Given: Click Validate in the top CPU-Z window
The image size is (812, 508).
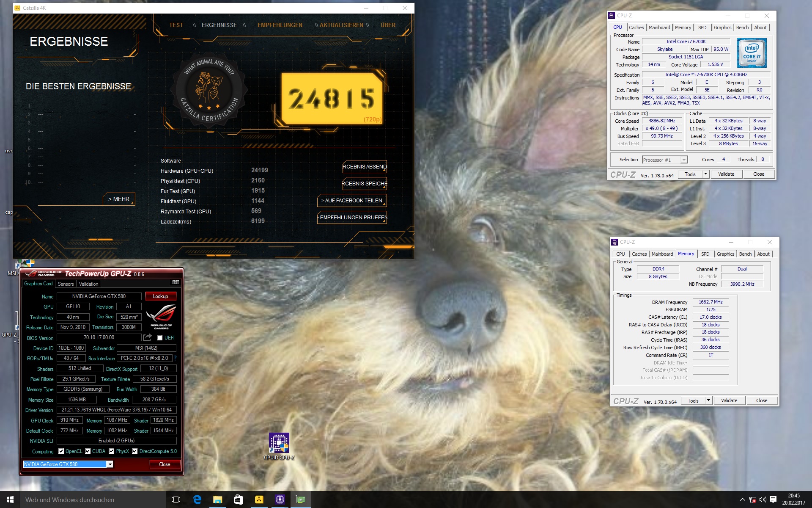Looking at the screenshot, I should 726,174.
